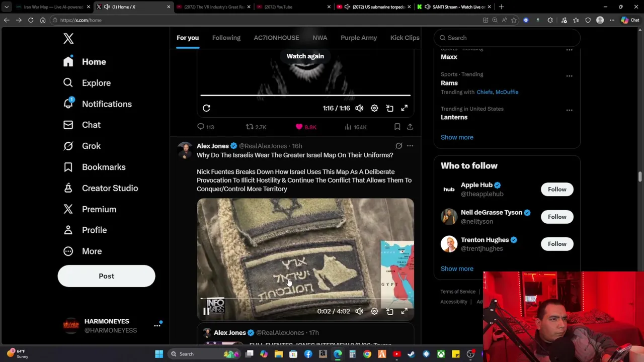644x362 pixels.
Task: Open more options for Lanterns trend
Action: pos(569,110)
